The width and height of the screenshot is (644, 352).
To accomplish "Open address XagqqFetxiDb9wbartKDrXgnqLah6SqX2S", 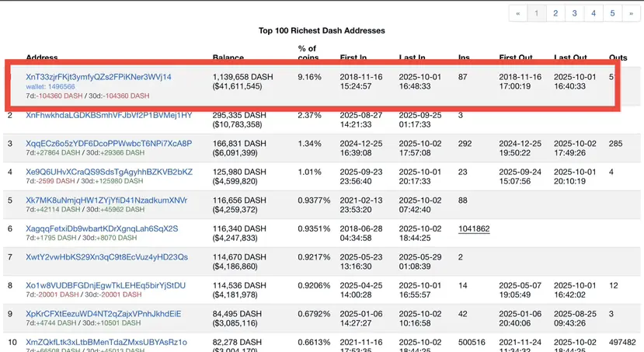I will coord(102,228).
